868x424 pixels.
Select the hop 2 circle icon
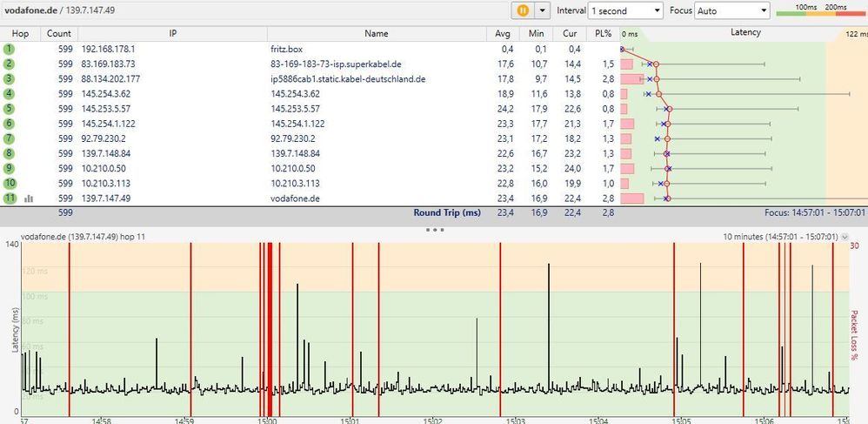(x=10, y=64)
